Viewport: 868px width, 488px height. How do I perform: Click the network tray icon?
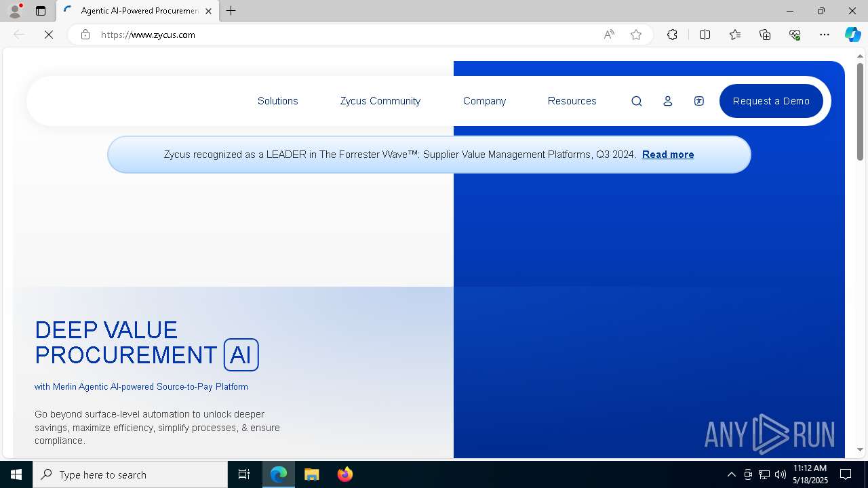764,474
